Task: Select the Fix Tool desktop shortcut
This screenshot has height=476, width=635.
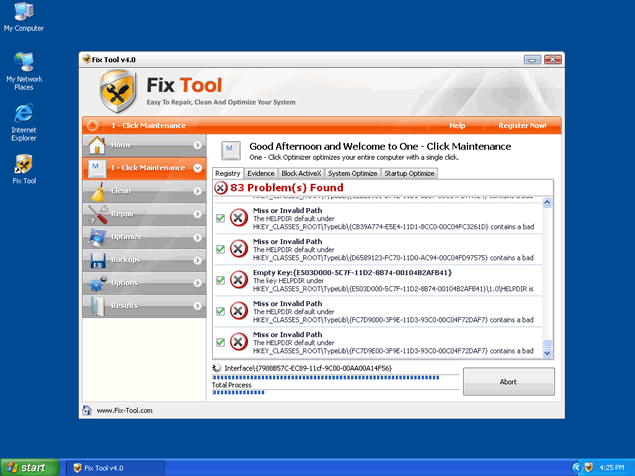Action: point(24,167)
